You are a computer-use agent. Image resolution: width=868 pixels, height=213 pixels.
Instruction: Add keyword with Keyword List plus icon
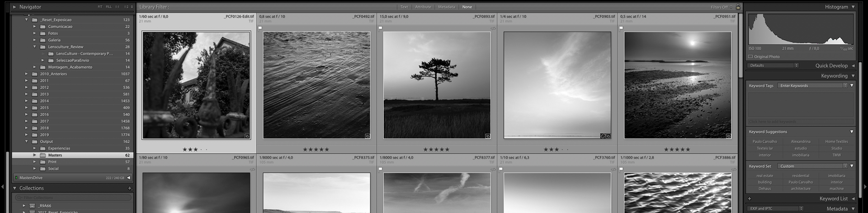750,199
